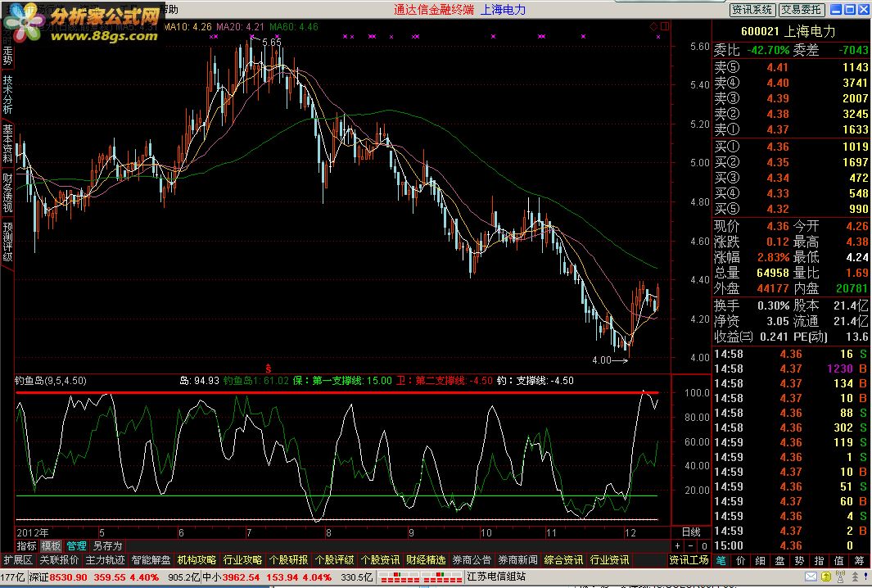Select the 细 detail tab
872x588 pixels.
point(760,561)
